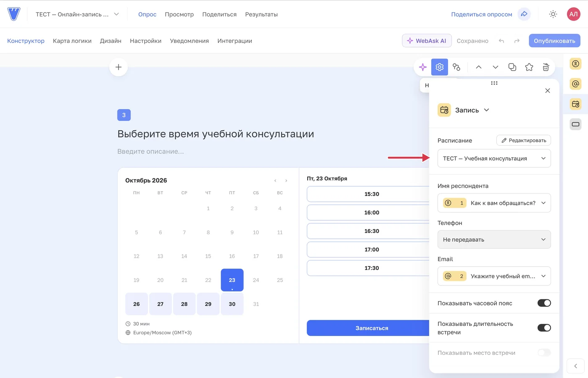This screenshot has width=588, height=378.
Task: Toggle Показывать место встречи switch
Action: coord(544,353)
